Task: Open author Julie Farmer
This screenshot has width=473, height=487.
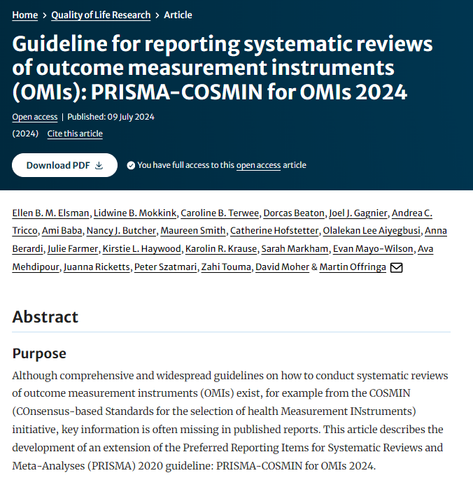Action: 73,249
